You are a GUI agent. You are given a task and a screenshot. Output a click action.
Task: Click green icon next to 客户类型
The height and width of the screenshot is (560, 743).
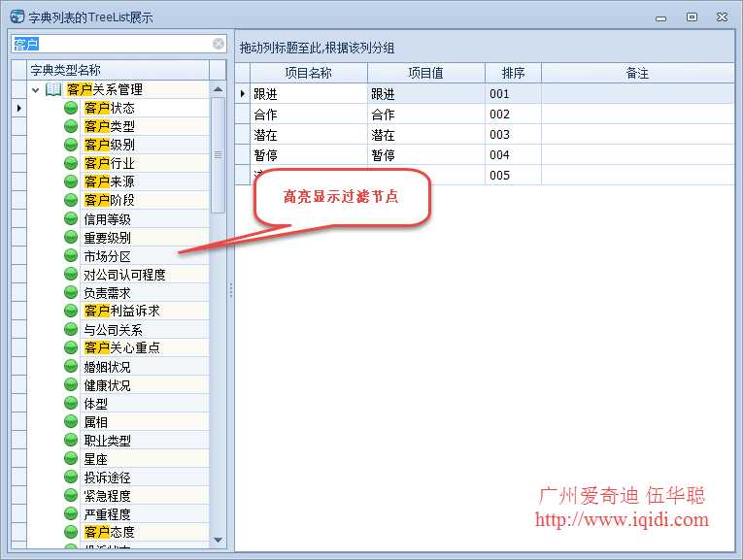coord(71,126)
